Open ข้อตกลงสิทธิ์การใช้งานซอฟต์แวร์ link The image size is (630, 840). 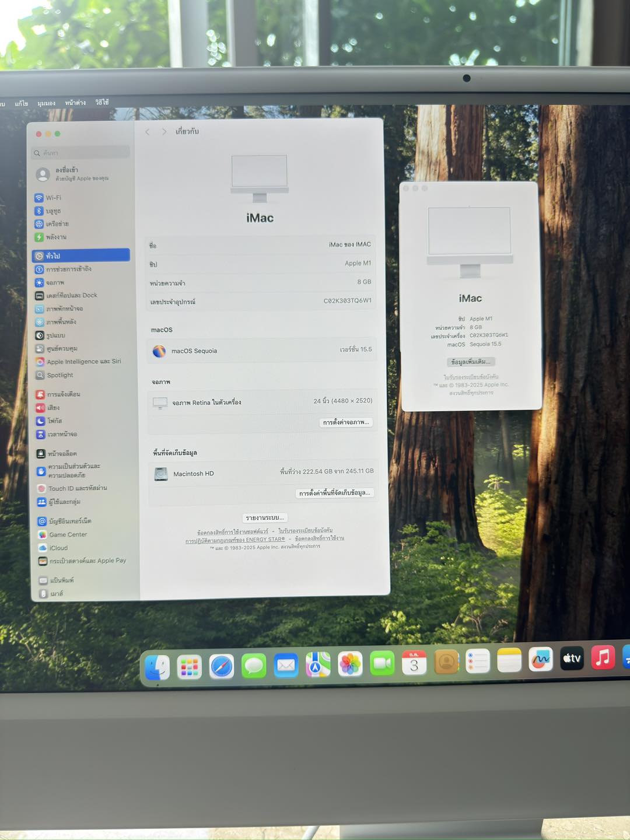pos(233,532)
